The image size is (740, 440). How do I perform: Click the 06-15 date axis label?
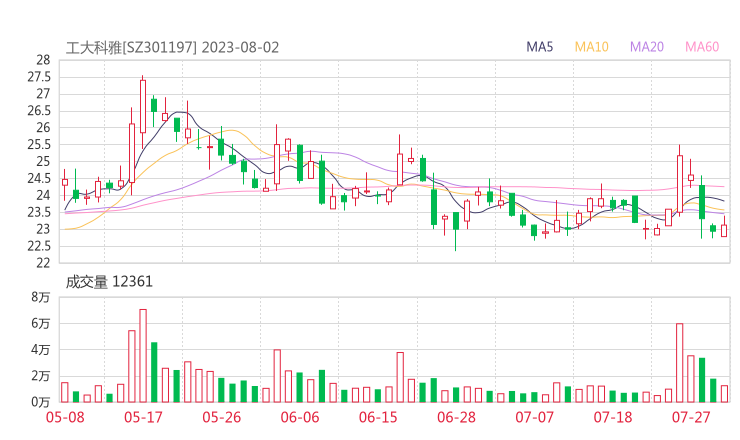coord(378,417)
